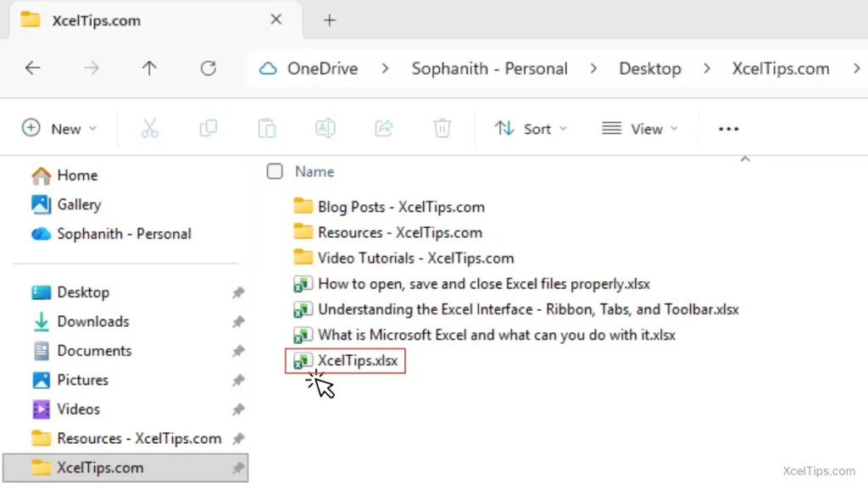Open the See more ellipsis menu
This screenshot has width=868, height=488.
pyautogui.click(x=728, y=128)
